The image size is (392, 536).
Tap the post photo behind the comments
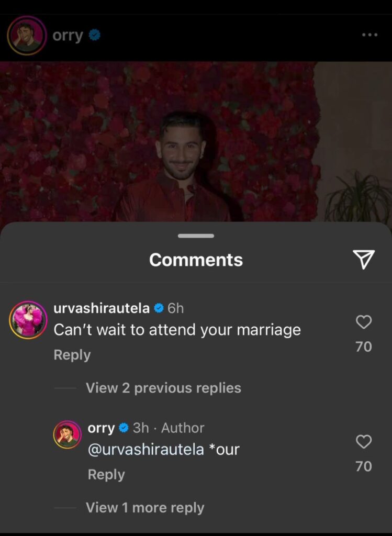[x=196, y=141]
